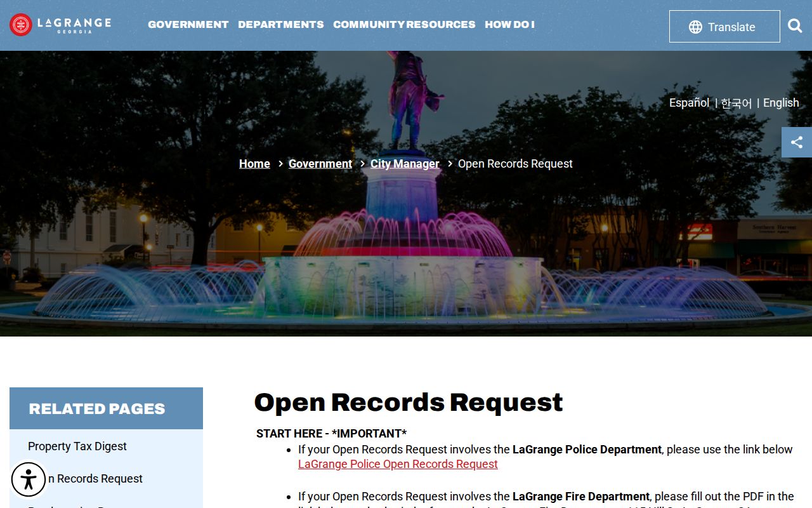The image size is (812, 508).
Task: Open LaGrange Police Open Records Request link
Action: pyautogui.click(x=398, y=464)
